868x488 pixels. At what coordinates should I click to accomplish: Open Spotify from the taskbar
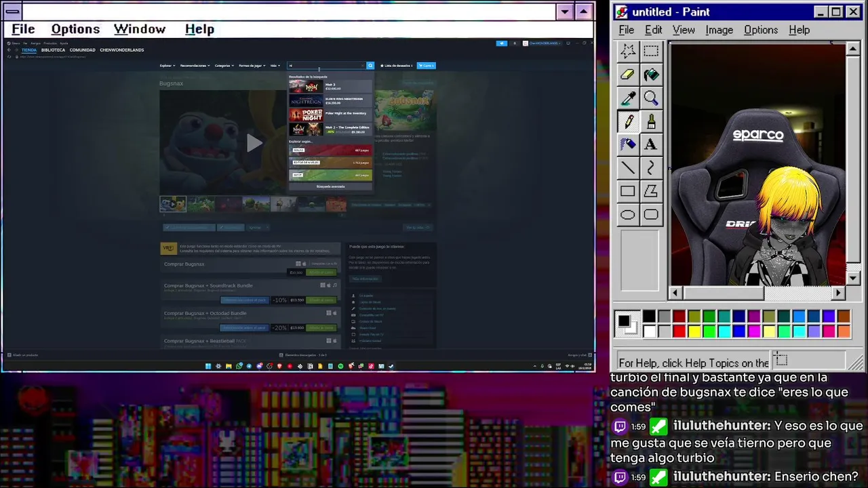coord(340,366)
